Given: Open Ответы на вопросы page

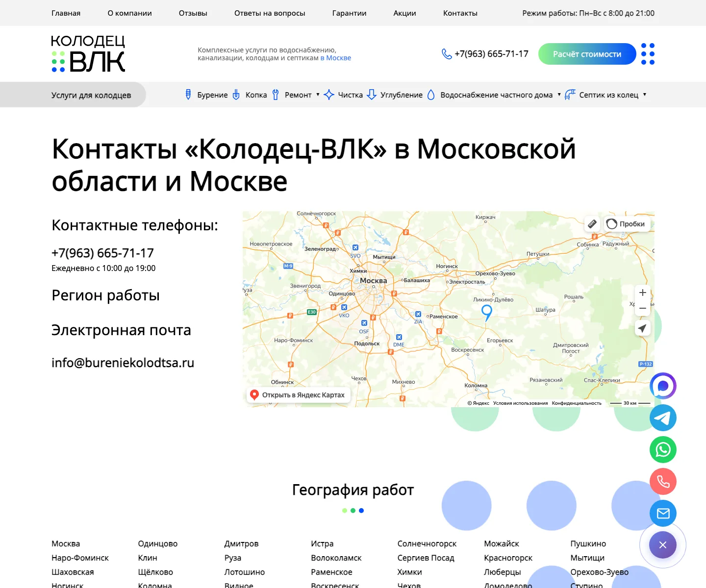Looking at the screenshot, I should 270,13.
